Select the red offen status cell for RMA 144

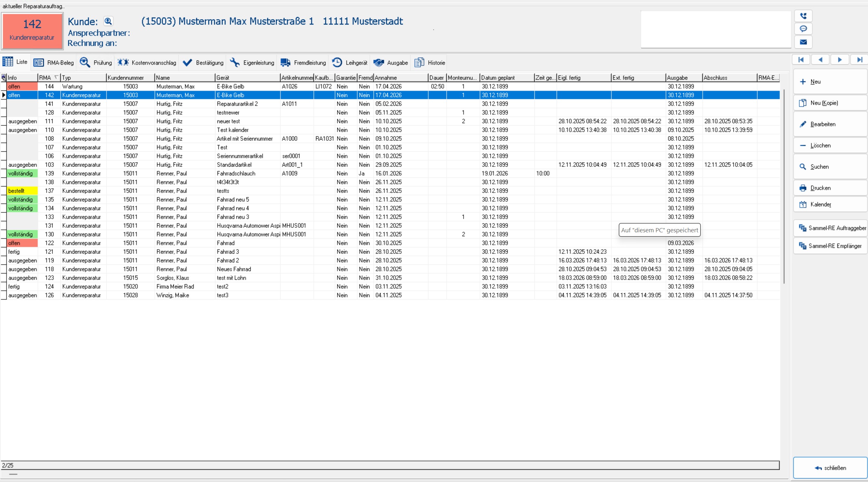coord(22,87)
